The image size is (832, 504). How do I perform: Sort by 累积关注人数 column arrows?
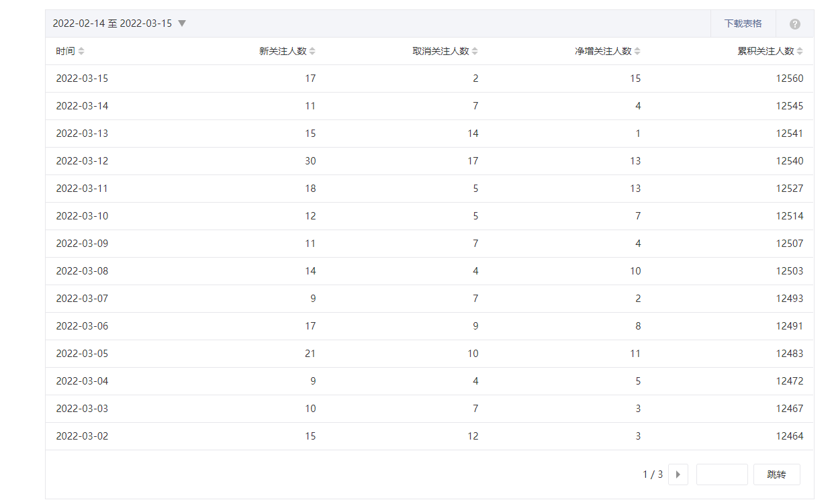(x=800, y=51)
